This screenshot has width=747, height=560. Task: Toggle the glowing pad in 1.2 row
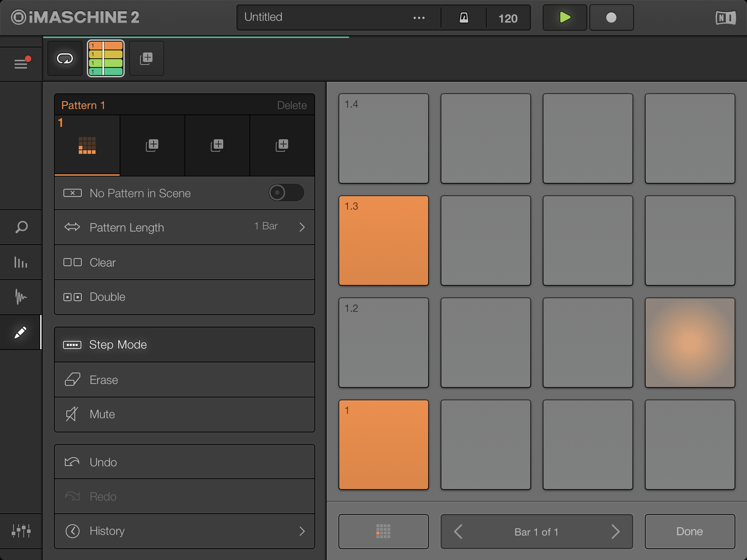[690, 343]
